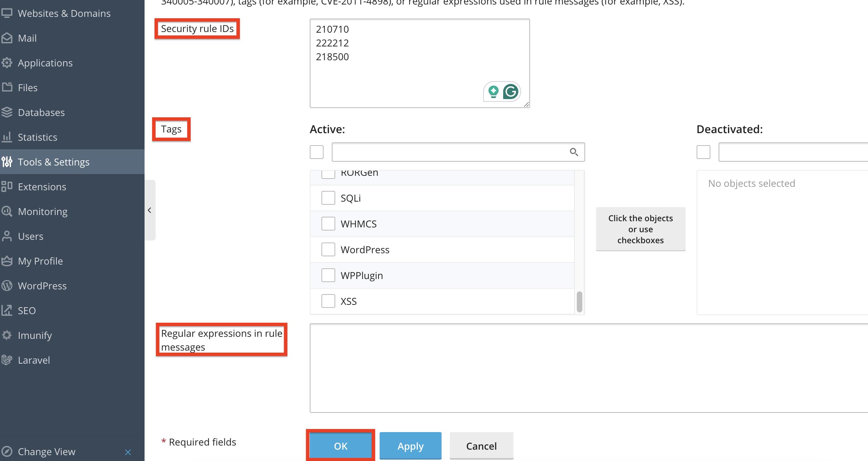Open the Statistics section

pyautogui.click(x=38, y=137)
